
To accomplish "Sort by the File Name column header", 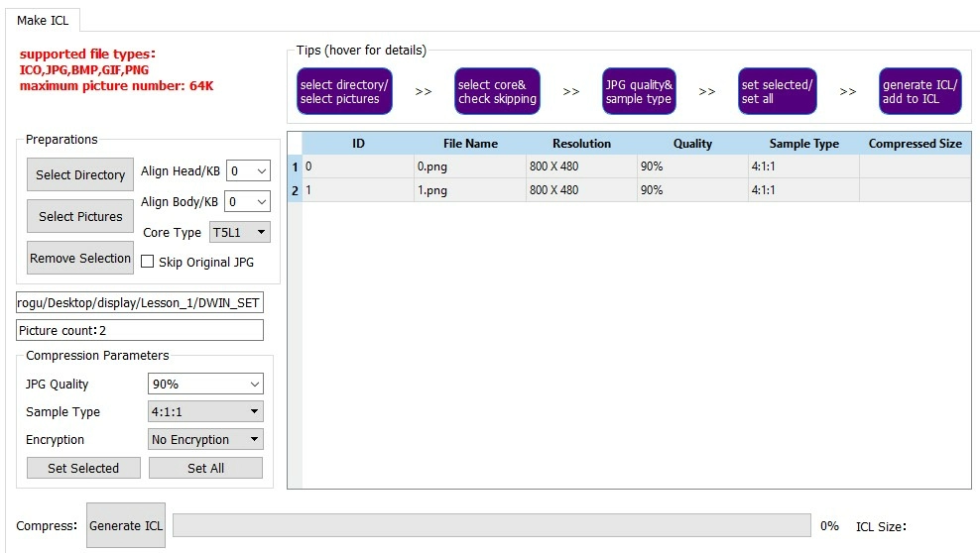I will (470, 144).
